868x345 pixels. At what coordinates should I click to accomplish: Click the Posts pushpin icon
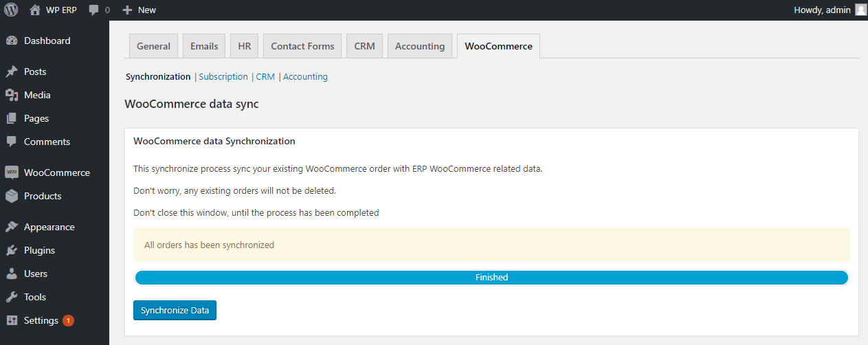[12, 71]
